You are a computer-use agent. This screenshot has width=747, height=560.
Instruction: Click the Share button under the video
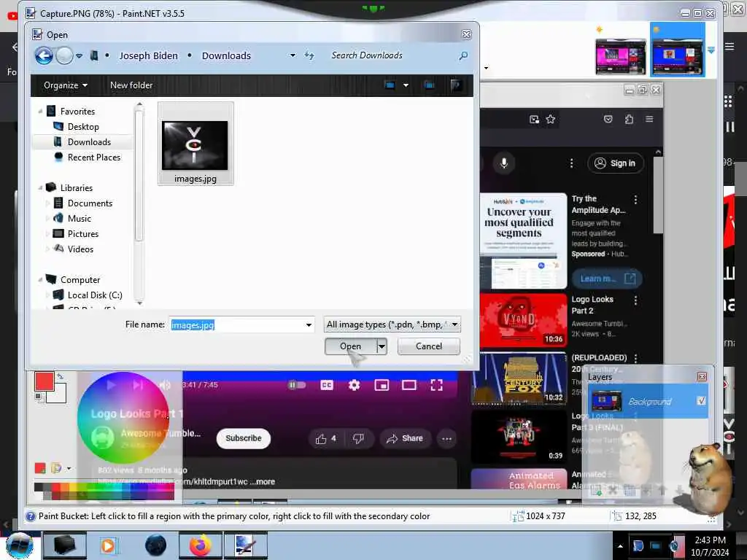point(405,438)
